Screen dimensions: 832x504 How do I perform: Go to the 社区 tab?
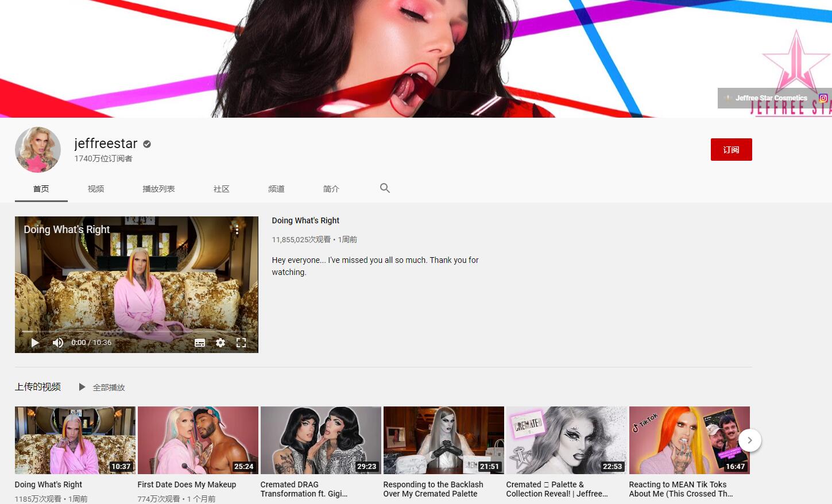click(x=222, y=189)
